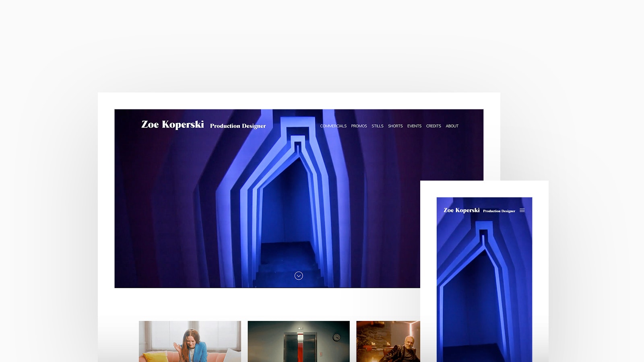View the CREDITS page
The image size is (644, 362).
[433, 126]
